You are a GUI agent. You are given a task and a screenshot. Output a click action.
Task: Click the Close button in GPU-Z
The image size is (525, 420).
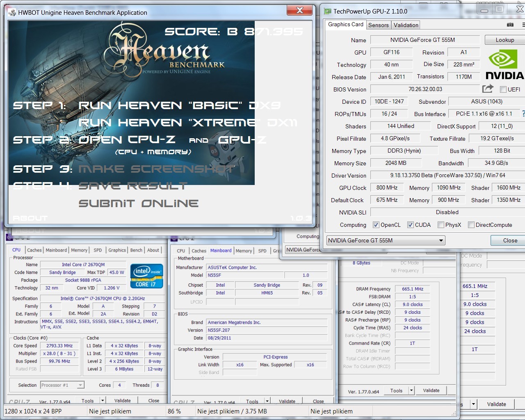coord(508,240)
